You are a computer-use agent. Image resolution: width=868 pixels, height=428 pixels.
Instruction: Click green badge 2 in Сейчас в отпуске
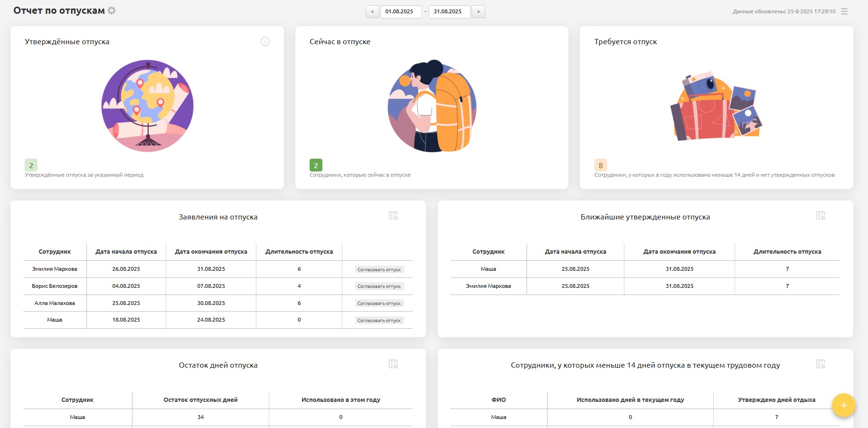pos(316,165)
